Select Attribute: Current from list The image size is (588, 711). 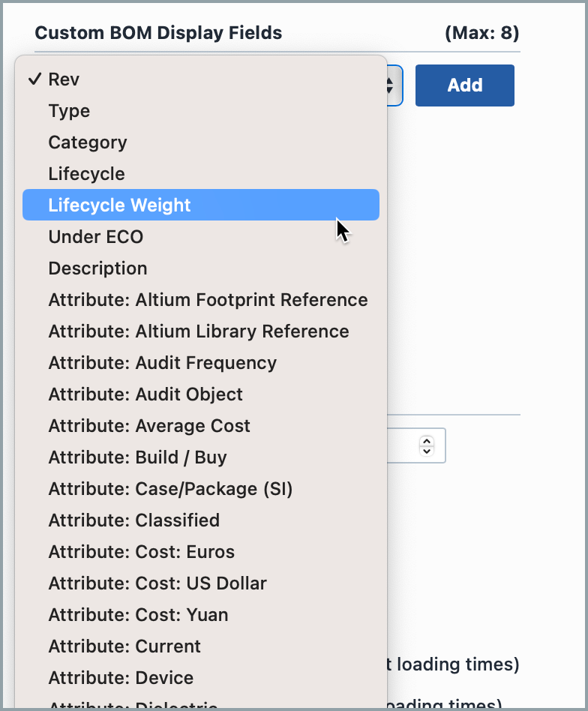[x=124, y=646]
